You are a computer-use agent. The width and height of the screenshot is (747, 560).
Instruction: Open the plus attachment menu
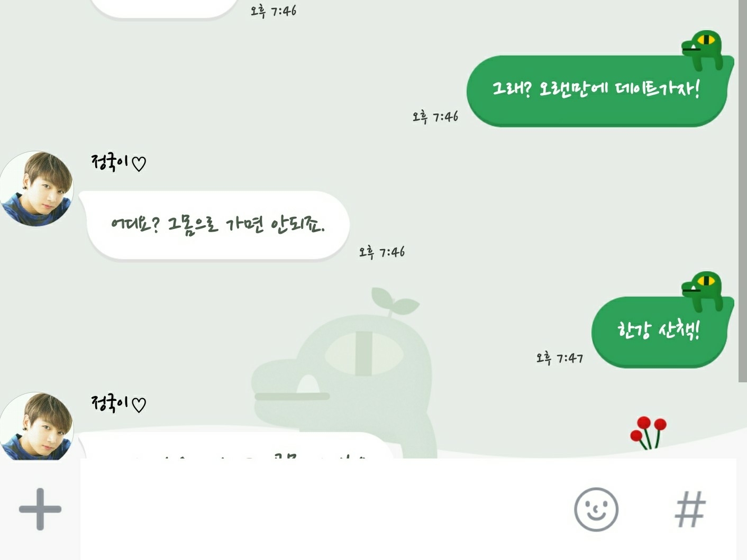(40, 509)
